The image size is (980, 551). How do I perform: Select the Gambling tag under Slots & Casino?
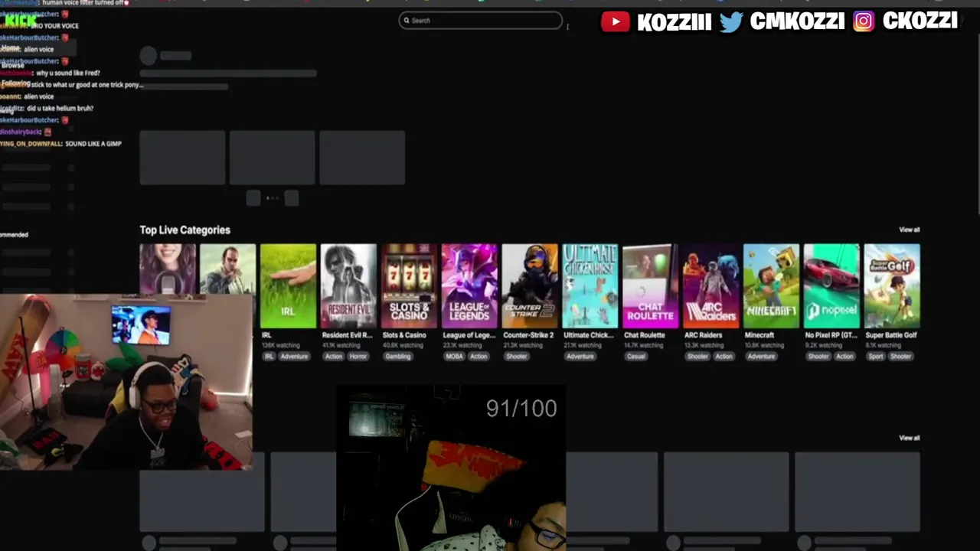(398, 357)
